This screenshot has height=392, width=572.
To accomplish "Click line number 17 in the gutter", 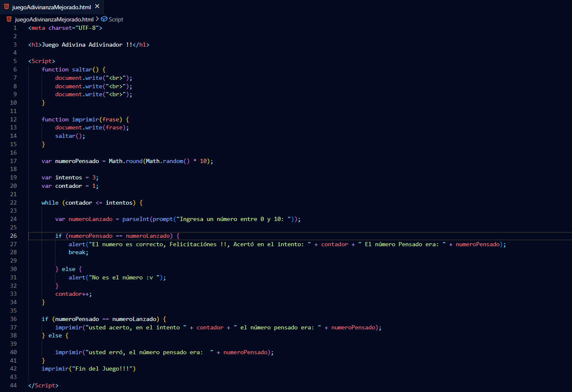I will tap(13, 161).
